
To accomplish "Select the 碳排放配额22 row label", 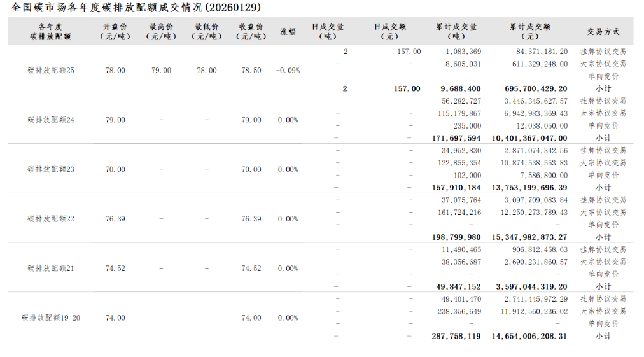I will tap(51, 219).
